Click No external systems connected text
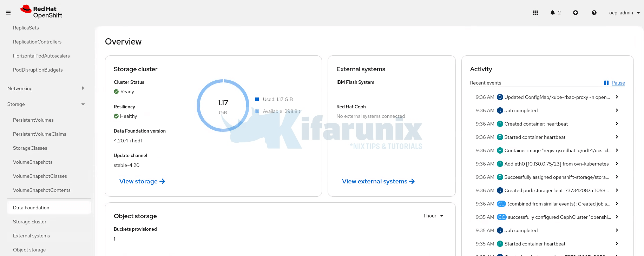Screen dimensions: 644x256 coord(370,116)
